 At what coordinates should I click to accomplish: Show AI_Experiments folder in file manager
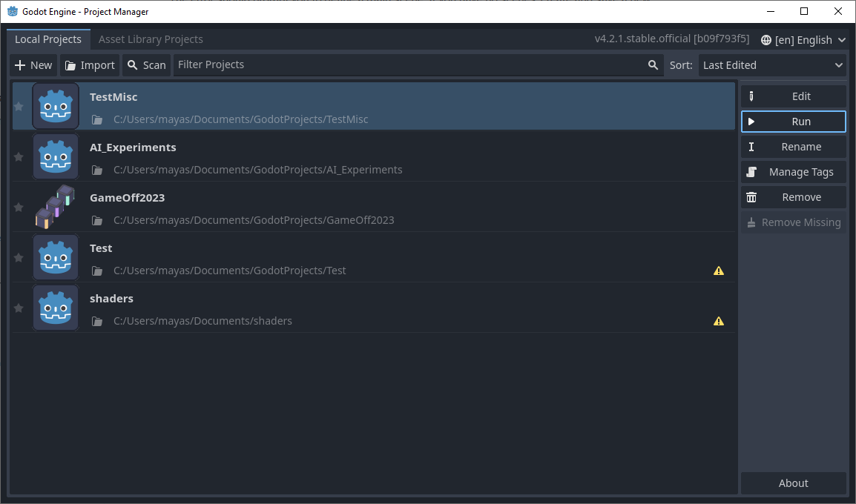[97, 170]
